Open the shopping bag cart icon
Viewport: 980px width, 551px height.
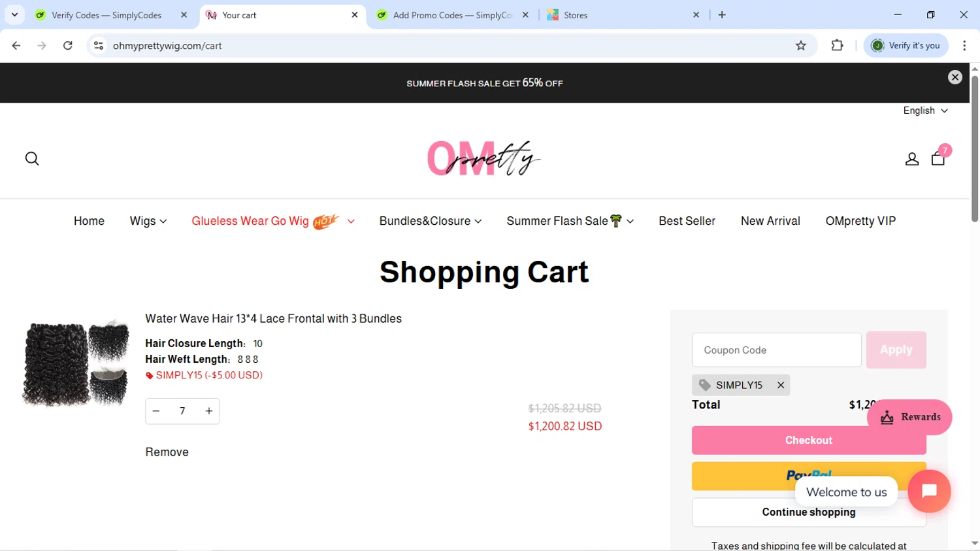(938, 159)
